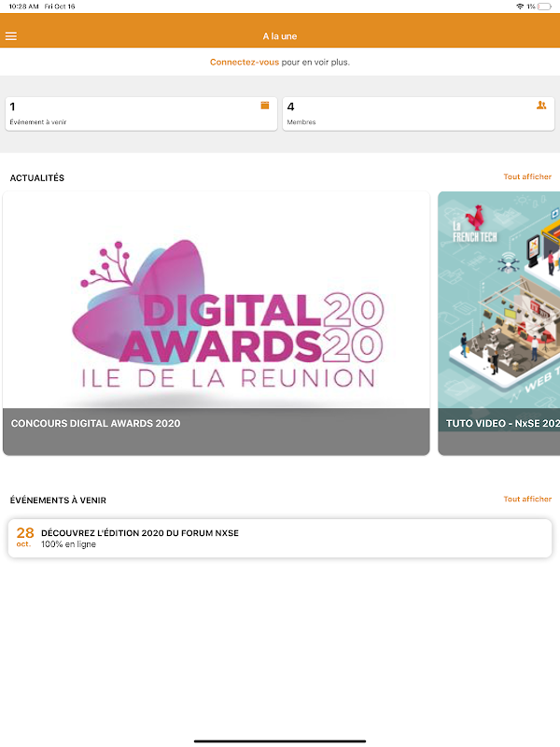Image resolution: width=560 pixels, height=747 pixels.
Task: Follow the Connectez-vous link
Action: coord(245,62)
